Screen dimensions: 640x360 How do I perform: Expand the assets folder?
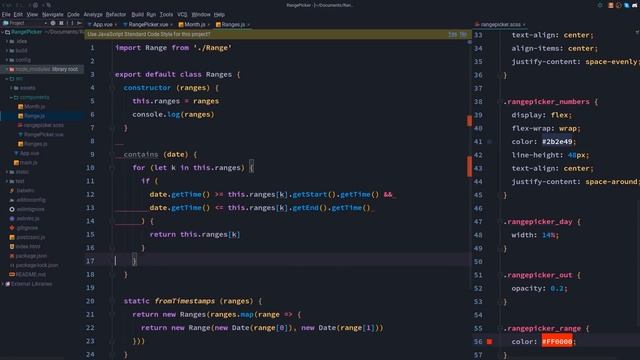pos(11,88)
